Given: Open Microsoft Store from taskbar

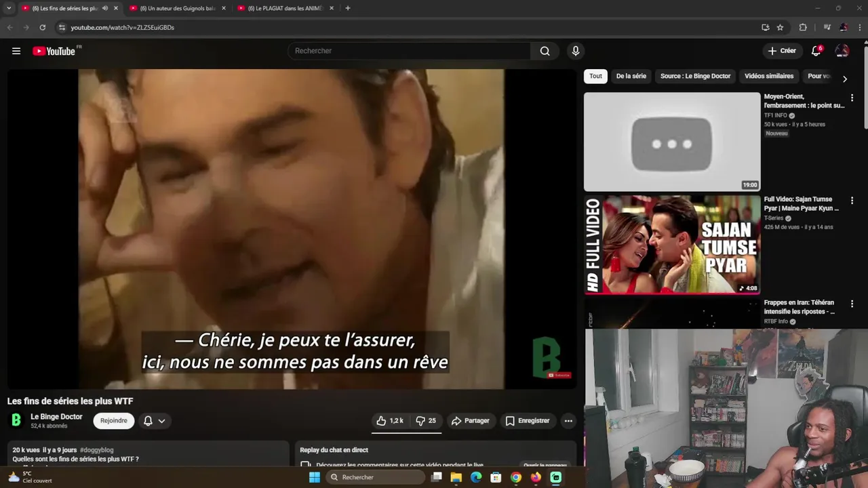Looking at the screenshot, I should [496, 477].
